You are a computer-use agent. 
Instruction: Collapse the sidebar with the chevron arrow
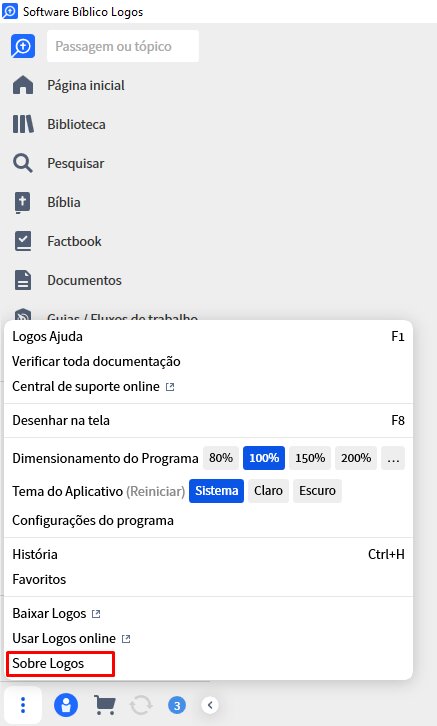pos(210,705)
